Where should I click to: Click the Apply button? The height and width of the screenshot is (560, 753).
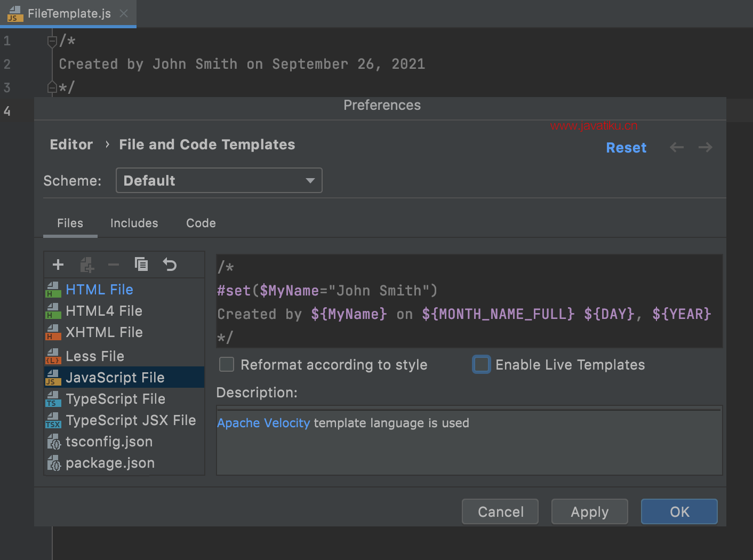(590, 511)
